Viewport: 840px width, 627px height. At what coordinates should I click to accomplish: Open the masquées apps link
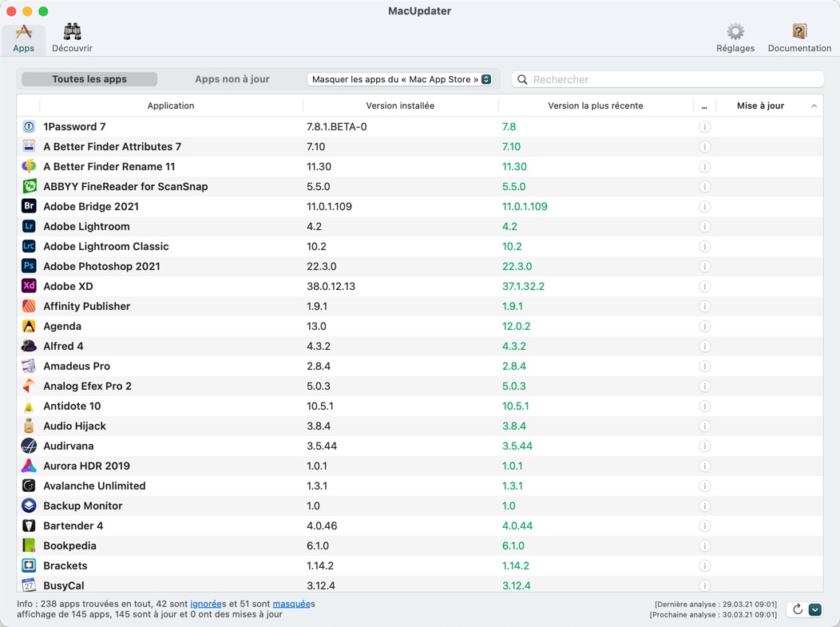pyautogui.click(x=291, y=604)
